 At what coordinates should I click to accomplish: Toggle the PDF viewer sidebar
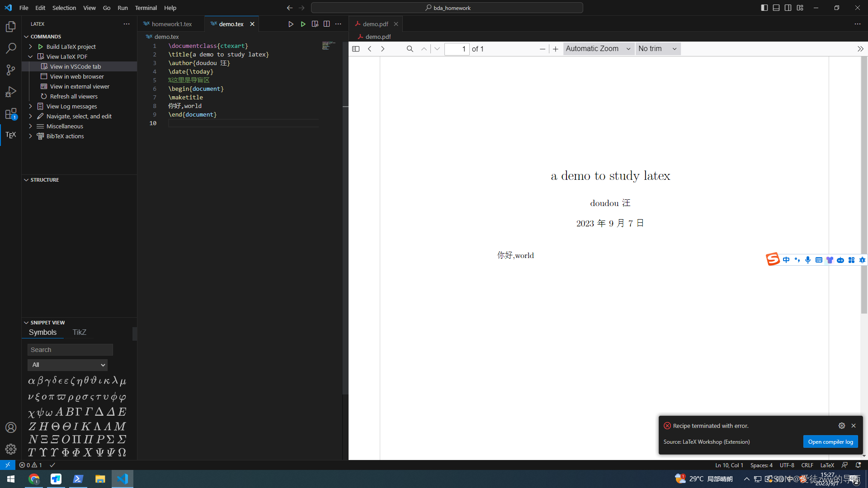point(356,49)
